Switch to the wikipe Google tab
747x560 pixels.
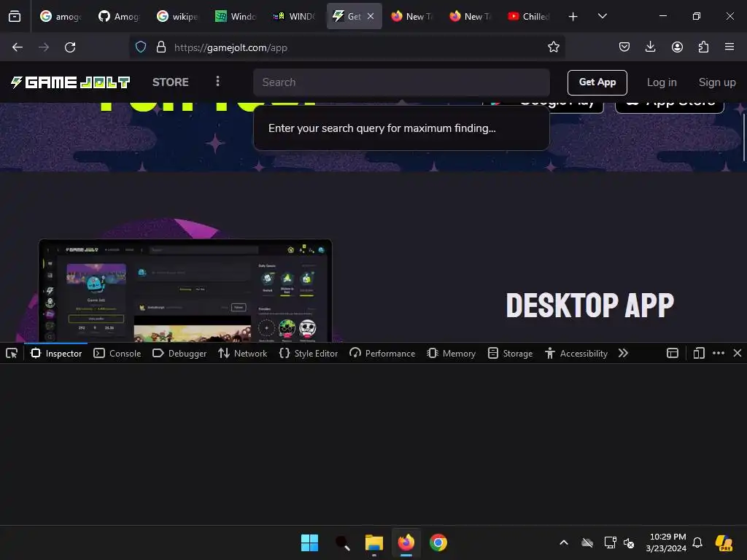[x=177, y=16]
